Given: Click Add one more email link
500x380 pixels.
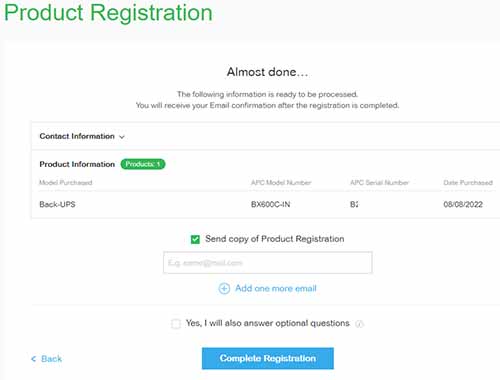Looking at the screenshot, I should (x=276, y=288).
